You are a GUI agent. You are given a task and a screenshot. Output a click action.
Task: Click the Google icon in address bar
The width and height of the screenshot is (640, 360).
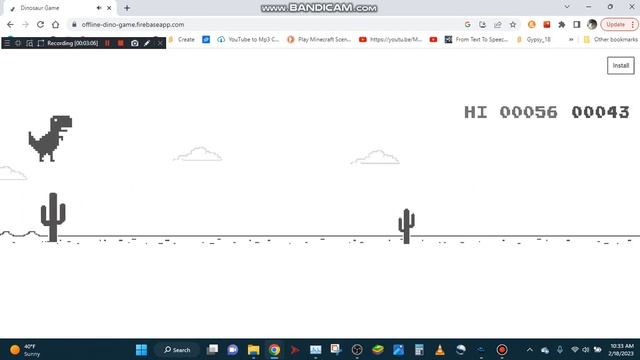(x=467, y=24)
